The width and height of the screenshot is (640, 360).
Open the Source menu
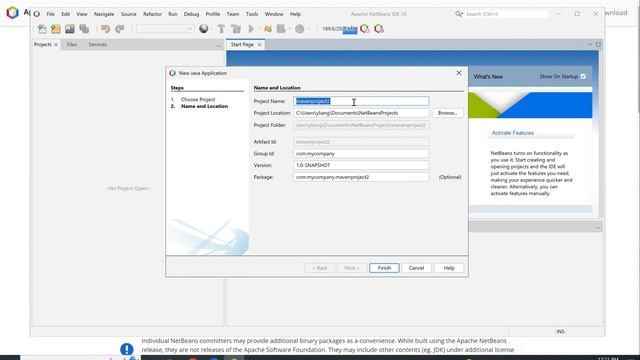point(129,14)
